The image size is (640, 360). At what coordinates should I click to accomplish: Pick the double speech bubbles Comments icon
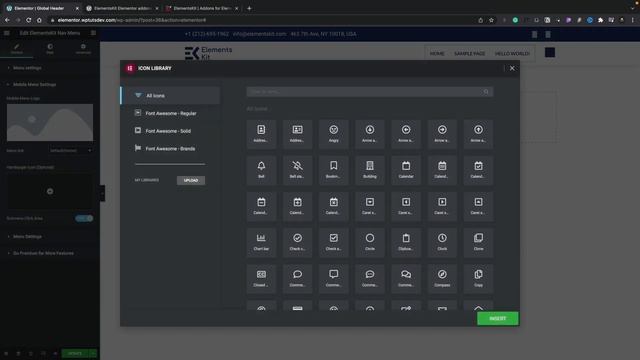(406, 279)
